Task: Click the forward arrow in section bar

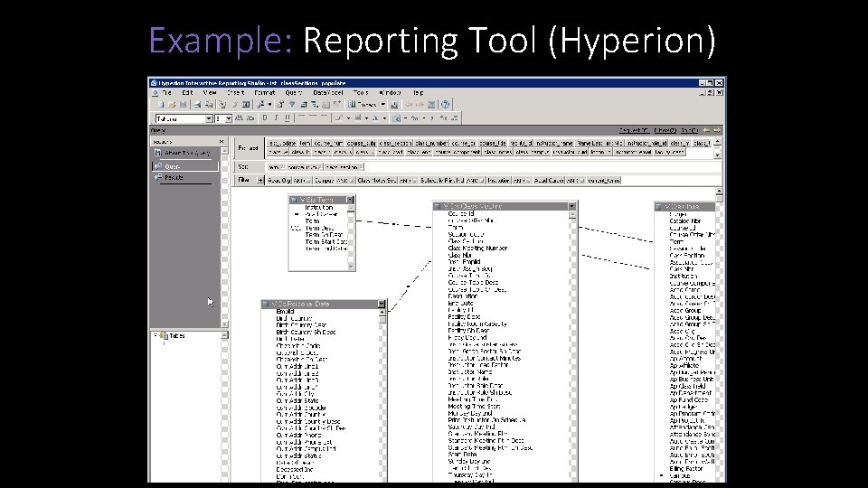Action: point(717,130)
